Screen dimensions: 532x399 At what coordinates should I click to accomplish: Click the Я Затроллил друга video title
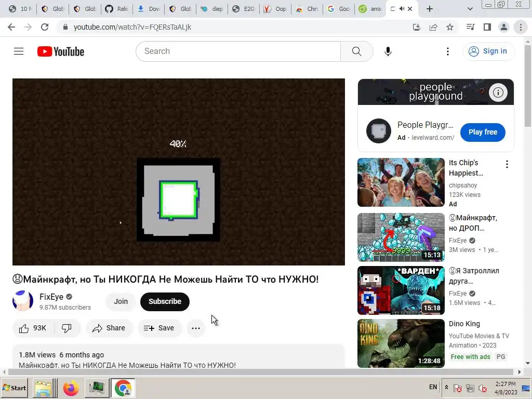point(474,276)
